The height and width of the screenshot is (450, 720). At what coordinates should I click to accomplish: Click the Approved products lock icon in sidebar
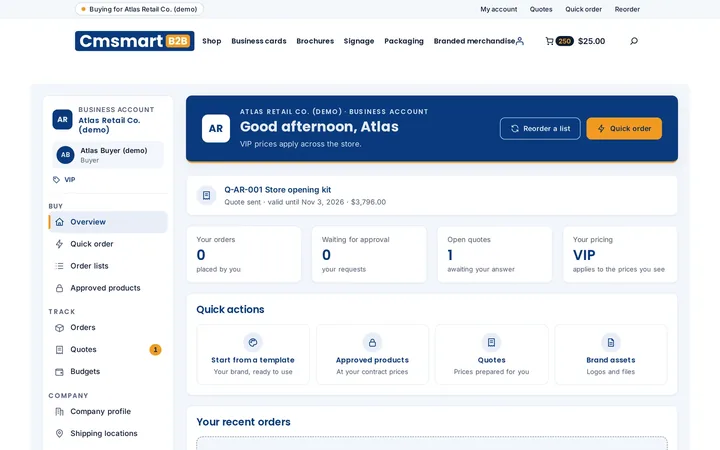59,288
